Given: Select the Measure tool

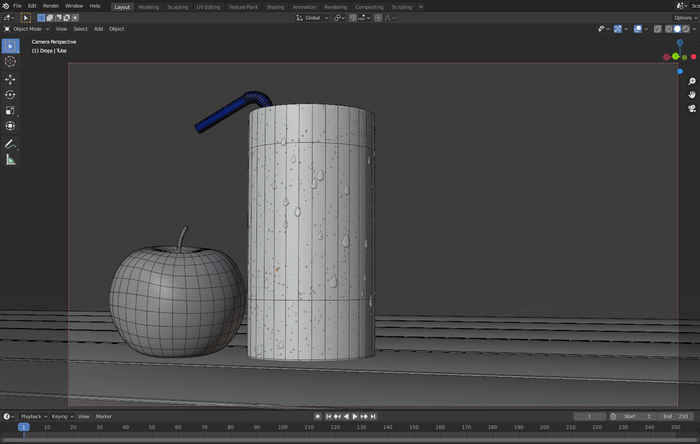Looking at the screenshot, I should (x=10, y=160).
